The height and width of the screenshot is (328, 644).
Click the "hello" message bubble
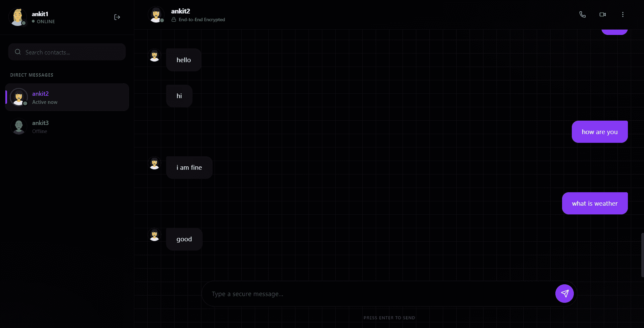[184, 60]
